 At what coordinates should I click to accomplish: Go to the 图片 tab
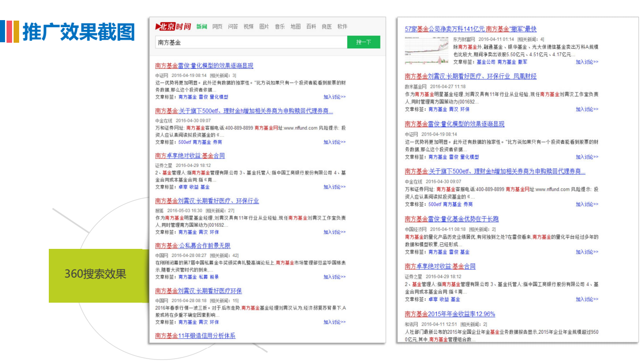click(264, 27)
